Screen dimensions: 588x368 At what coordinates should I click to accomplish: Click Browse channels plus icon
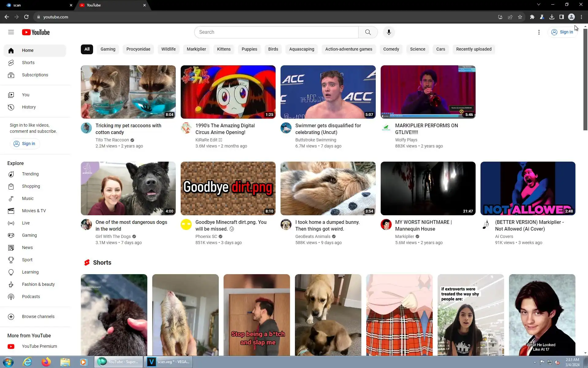pyautogui.click(x=11, y=316)
